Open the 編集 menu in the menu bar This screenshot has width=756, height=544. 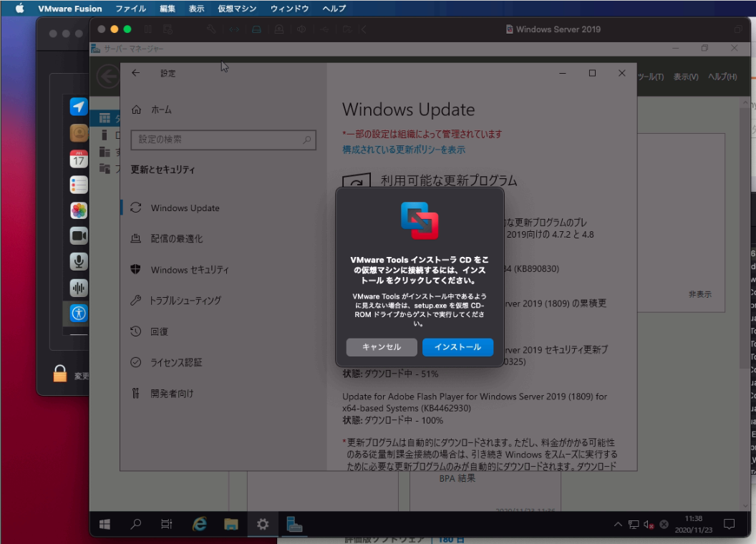click(x=168, y=8)
